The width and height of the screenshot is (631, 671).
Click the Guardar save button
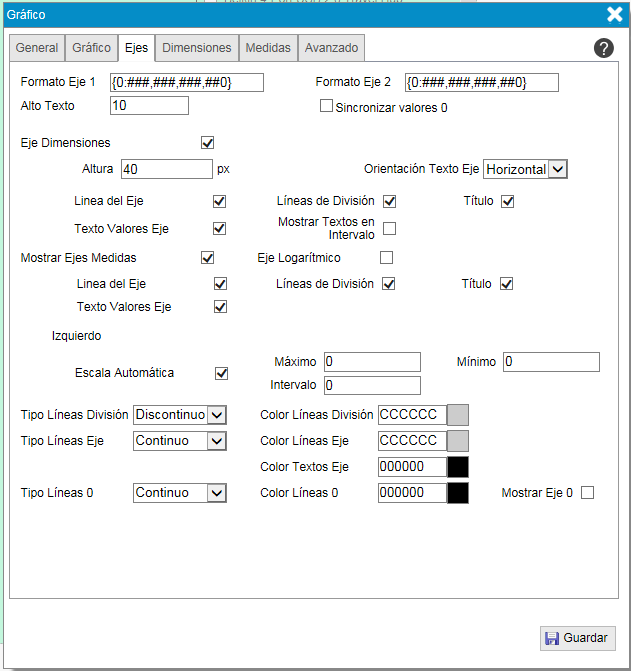pos(578,638)
